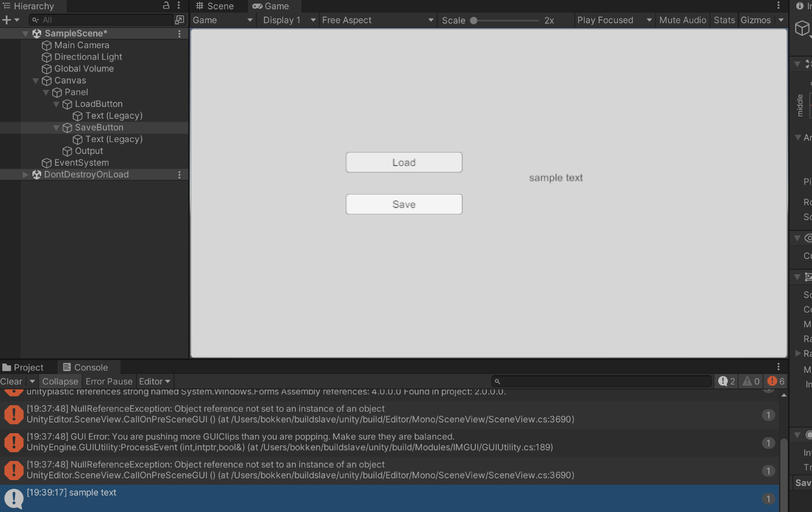Toggle Stats overlay in Game view
This screenshot has width=812, height=512.
pyautogui.click(x=724, y=20)
